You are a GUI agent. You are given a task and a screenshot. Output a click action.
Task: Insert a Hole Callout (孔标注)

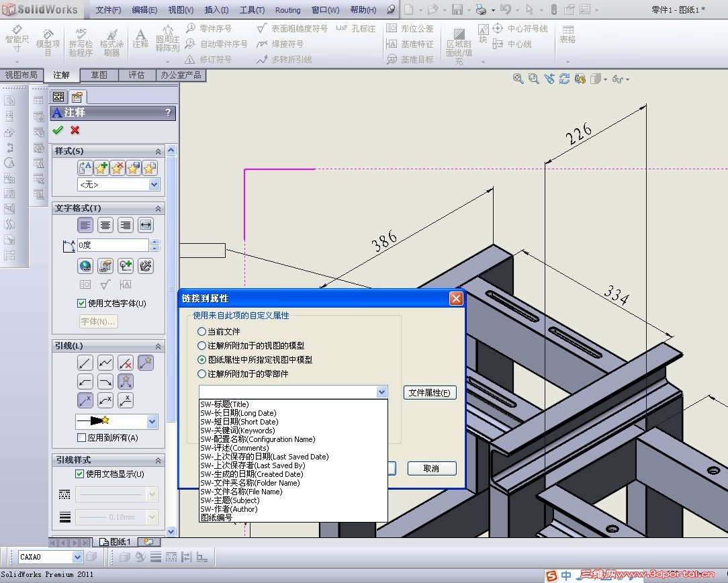pos(356,28)
